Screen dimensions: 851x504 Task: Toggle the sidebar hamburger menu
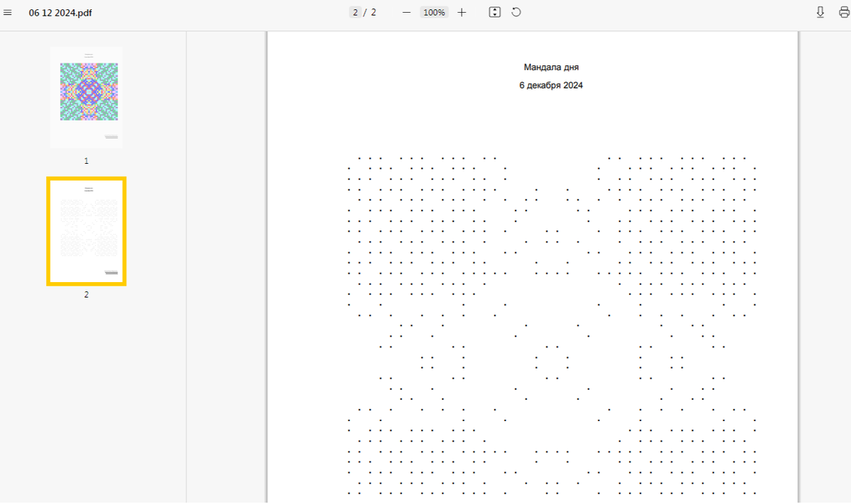click(8, 13)
